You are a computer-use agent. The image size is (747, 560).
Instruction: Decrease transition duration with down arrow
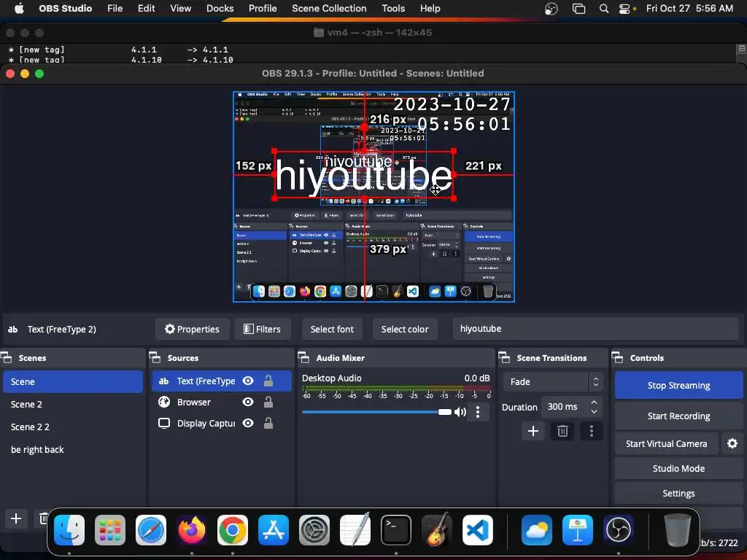point(594,411)
